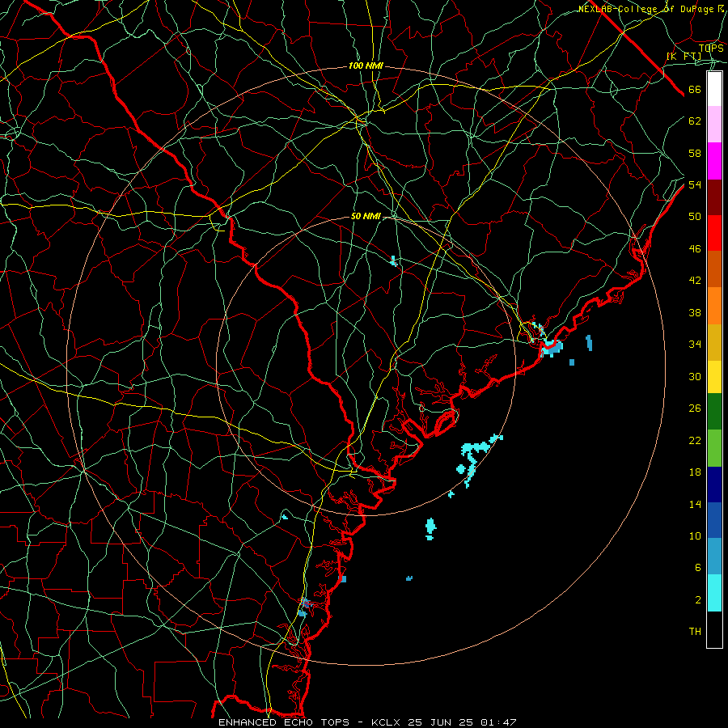The image size is (728, 728).
Task: Click the 'TOPS' legend heading
Action: [x=711, y=49]
